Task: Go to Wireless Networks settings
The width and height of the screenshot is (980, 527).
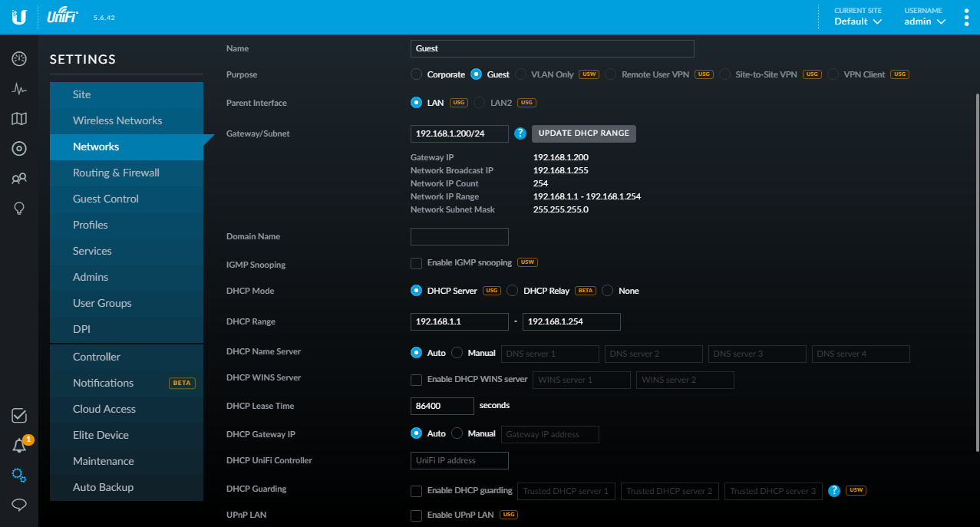Action: [117, 120]
